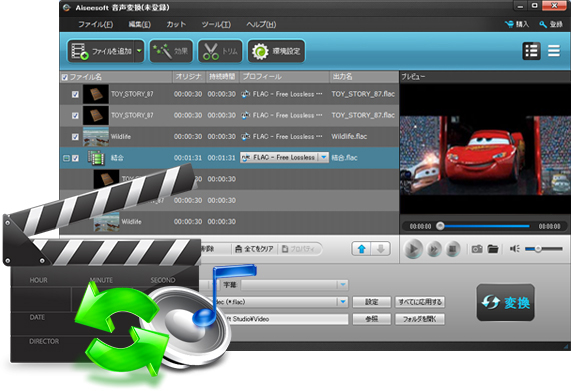
Task: Mute audio with speaker icon
Action: click(515, 249)
